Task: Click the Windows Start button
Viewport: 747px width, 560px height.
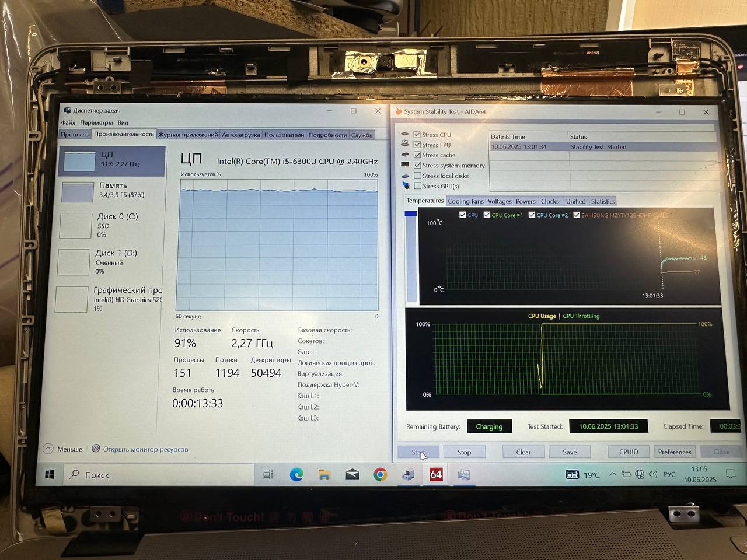Action: pos(50,475)
